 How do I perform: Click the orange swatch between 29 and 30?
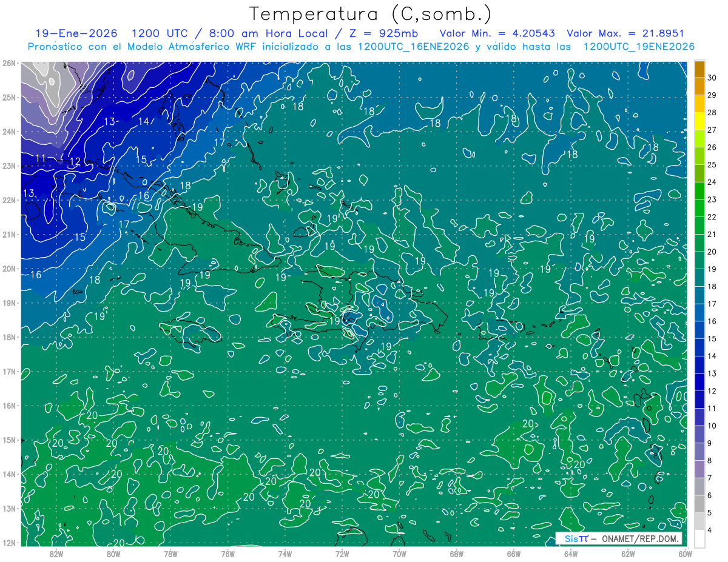[700, 87]
